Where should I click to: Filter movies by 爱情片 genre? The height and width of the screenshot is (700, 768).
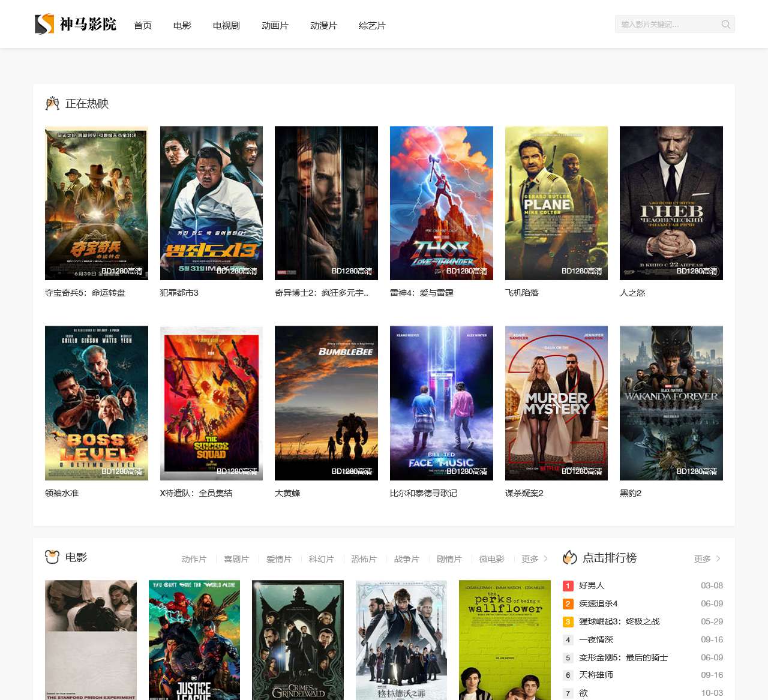click(x=279, y=559)
